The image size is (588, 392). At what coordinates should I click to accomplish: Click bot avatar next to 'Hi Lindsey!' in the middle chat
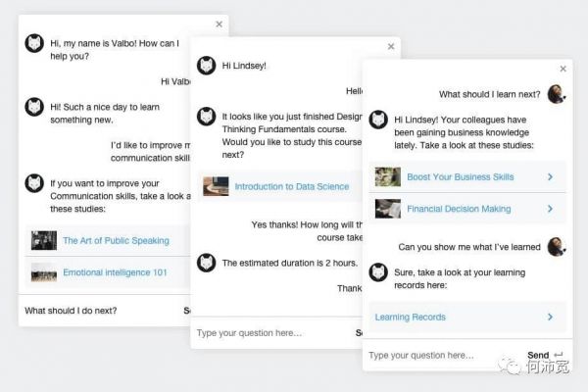pos(206,66)
